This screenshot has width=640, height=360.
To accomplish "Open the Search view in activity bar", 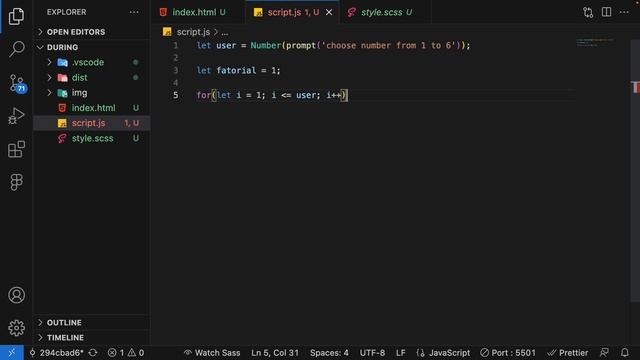I will coord(16,49).
